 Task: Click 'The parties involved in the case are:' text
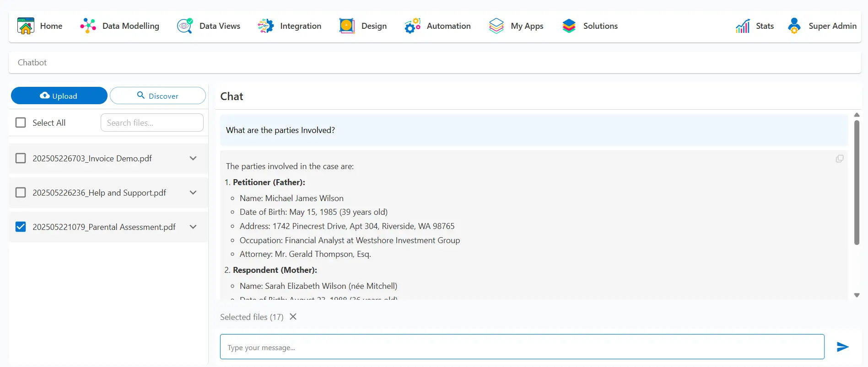[290, 166]
